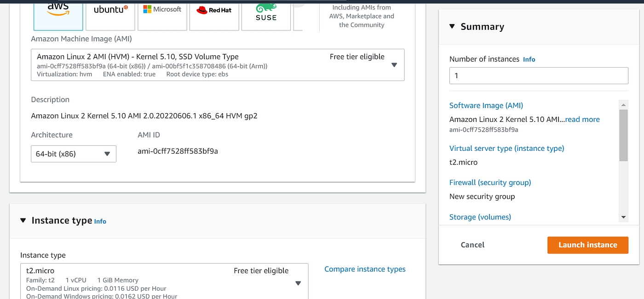Click Info next to Number of instances
Viewport: 644px width, 299px height.
pyautogui.click(x=529, y=59)
